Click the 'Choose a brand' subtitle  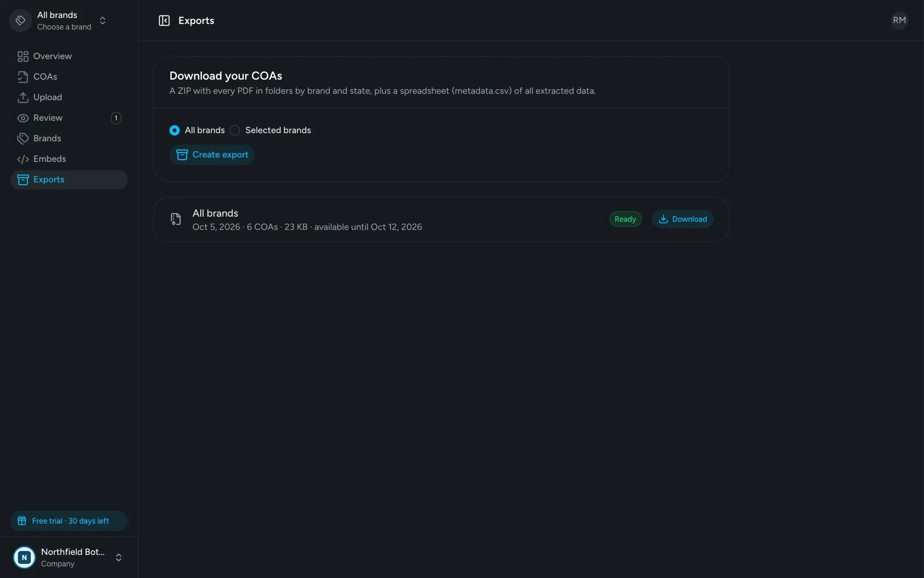point(64,27)
